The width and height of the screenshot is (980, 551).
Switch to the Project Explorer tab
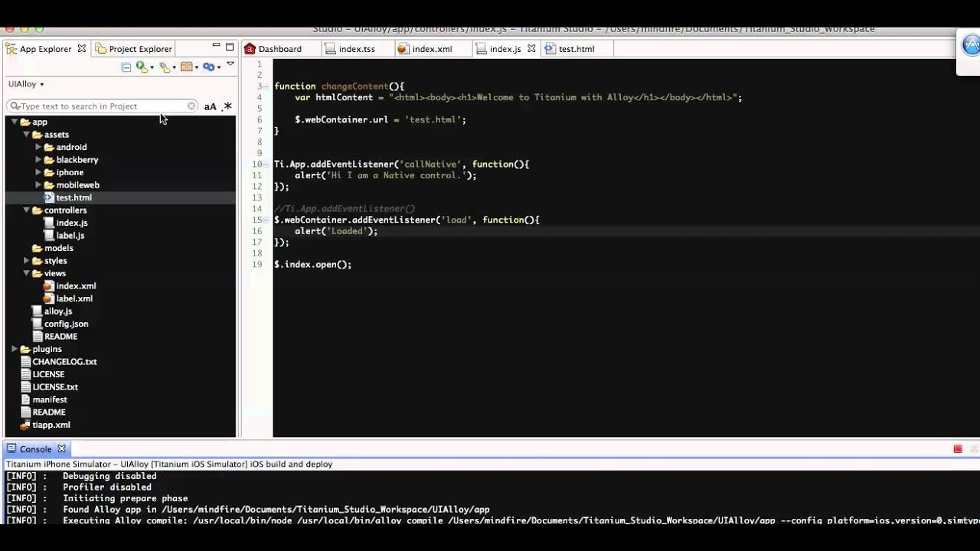click(133, 48)
